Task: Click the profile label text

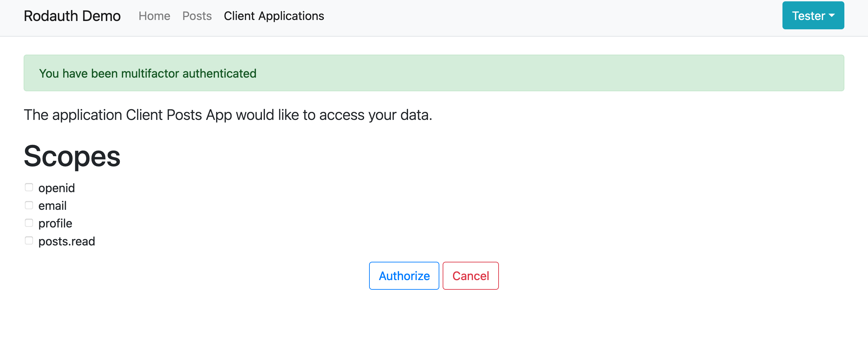Action: 55,224
